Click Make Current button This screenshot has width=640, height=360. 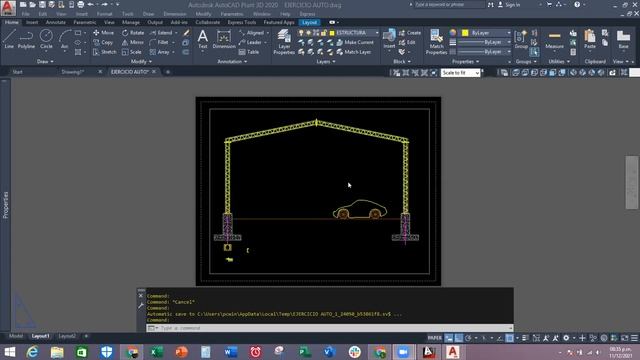[355, 42]
